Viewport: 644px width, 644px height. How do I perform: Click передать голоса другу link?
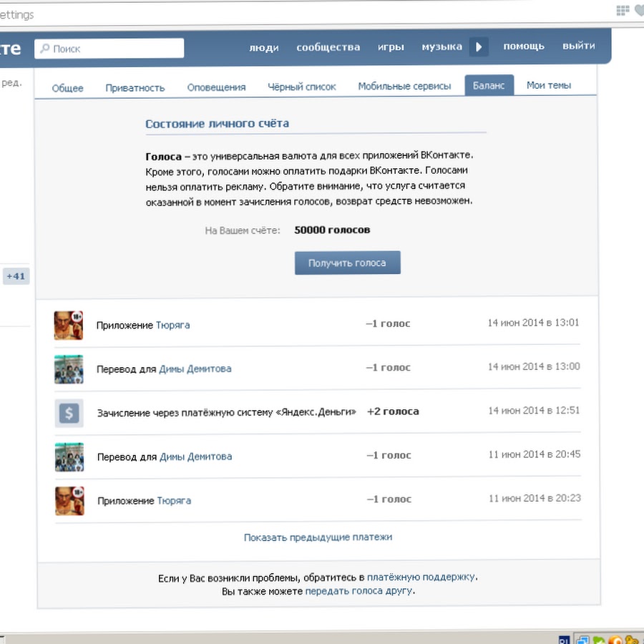358,591
